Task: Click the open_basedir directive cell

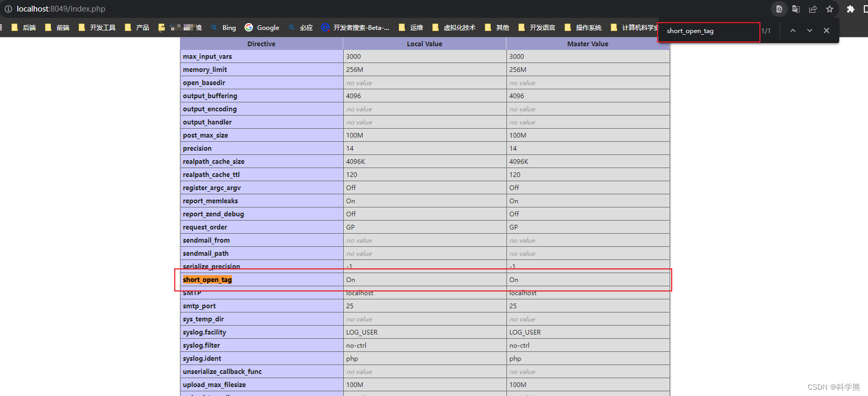Action: [261, 82]
